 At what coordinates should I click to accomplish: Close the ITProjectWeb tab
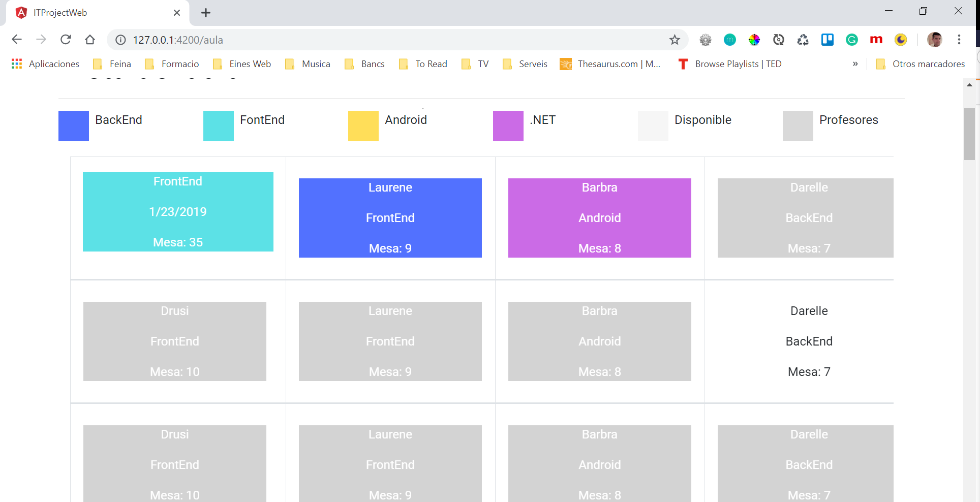point(177,13)
